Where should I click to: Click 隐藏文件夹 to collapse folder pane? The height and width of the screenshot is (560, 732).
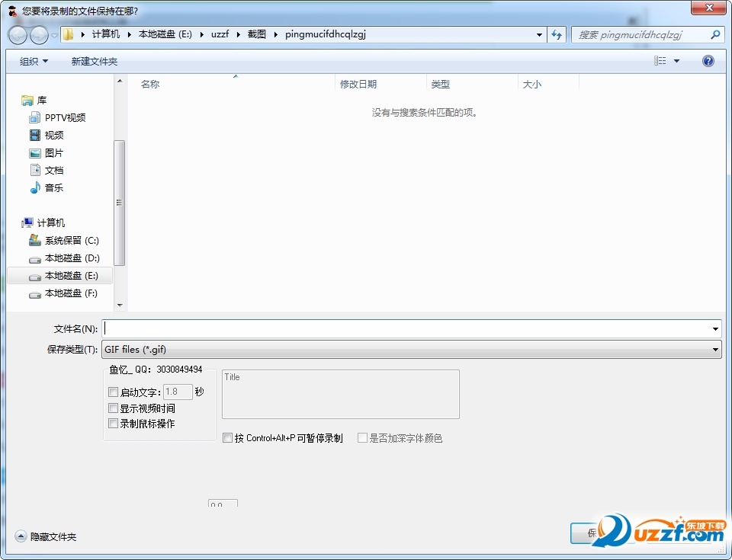[46, 536]
